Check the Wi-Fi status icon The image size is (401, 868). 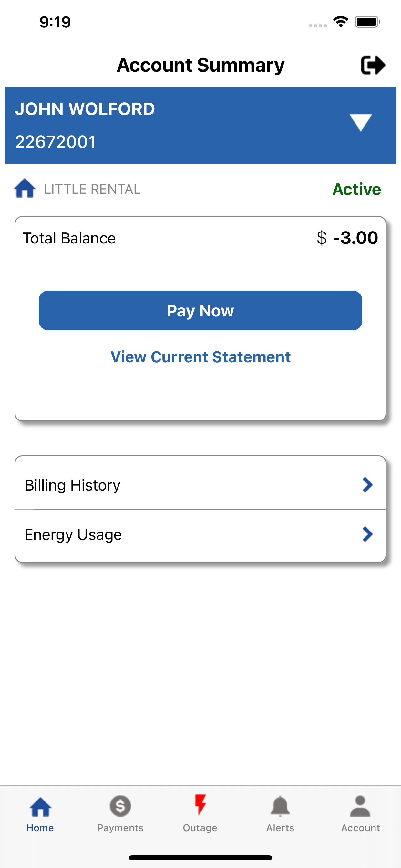coord(341,22)
